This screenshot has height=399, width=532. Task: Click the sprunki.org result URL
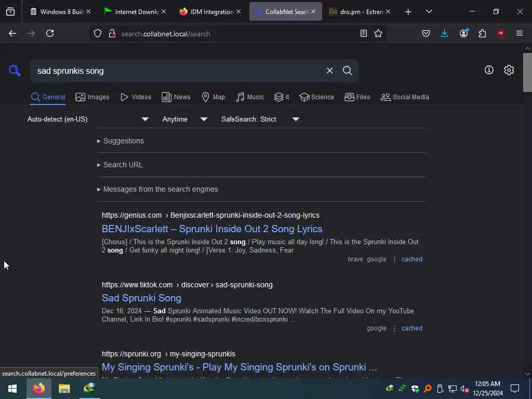[x=168, y=354]
